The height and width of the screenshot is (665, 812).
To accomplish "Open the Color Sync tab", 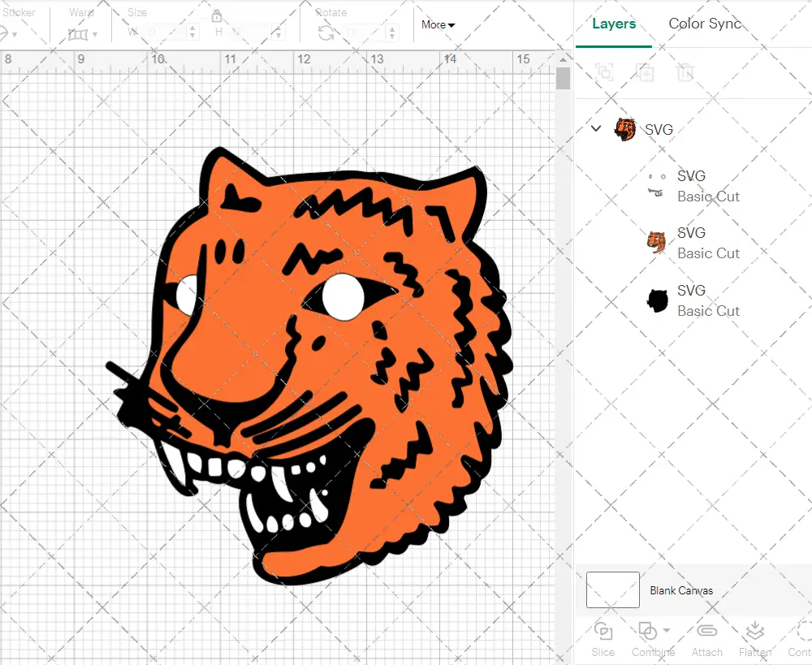I will pos(704,24).
